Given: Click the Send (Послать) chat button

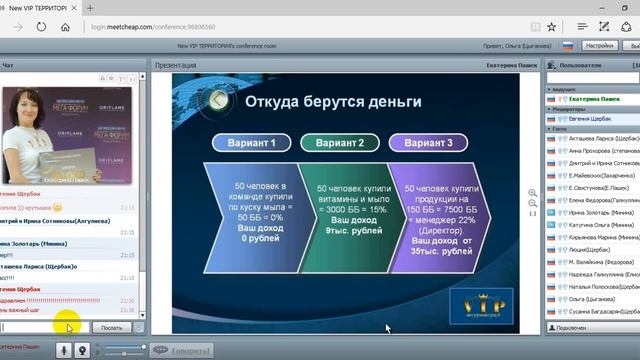Looking at the screenshot, I should 111,328.
